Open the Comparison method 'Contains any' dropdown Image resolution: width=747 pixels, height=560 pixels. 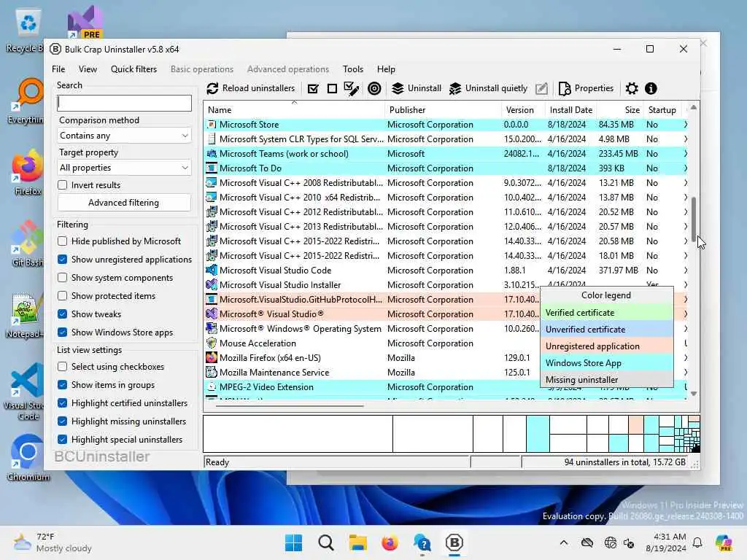pyautogui.click(x=124, y=136)
